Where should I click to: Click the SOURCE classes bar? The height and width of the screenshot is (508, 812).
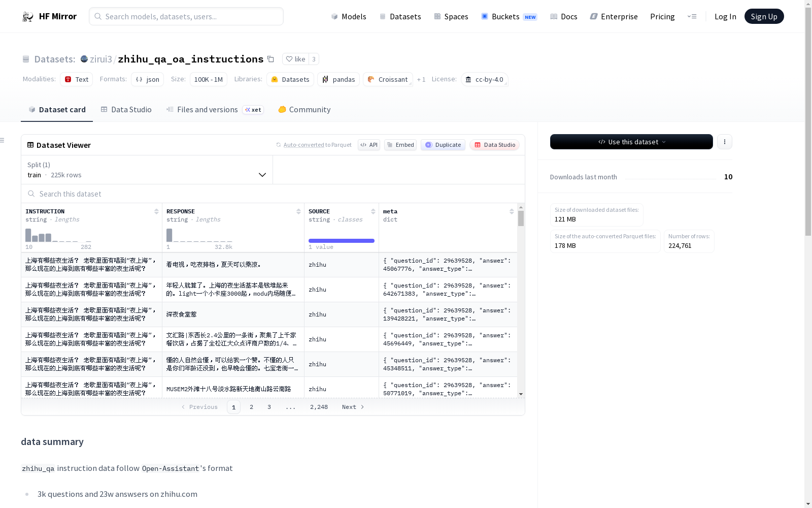click(x=342, y=241)
